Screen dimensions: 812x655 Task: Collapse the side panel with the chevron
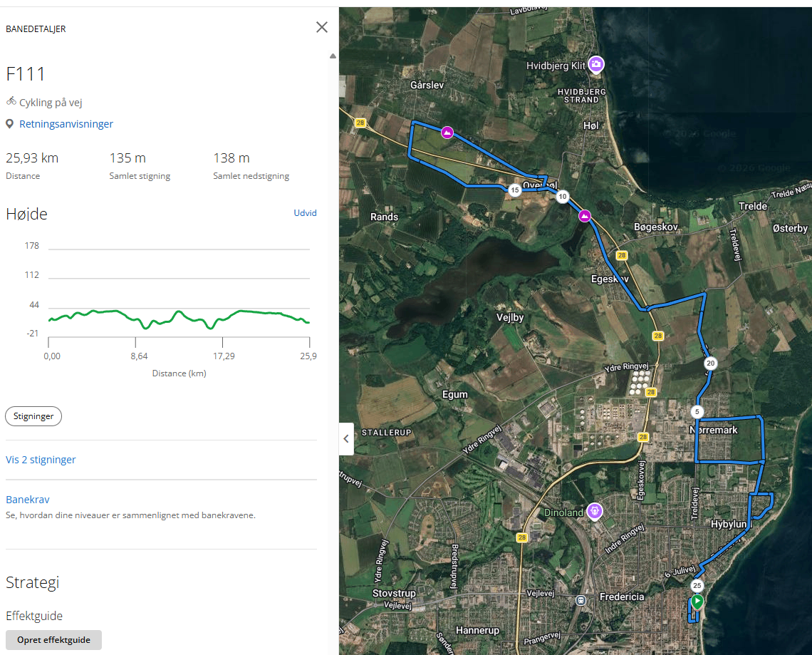[x=346, y=439]
